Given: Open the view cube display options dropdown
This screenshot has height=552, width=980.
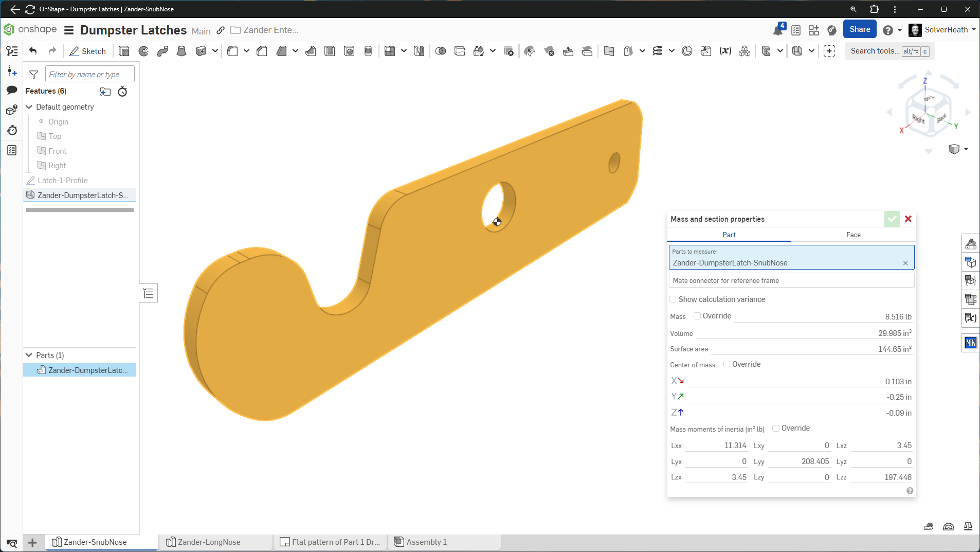Looking at the screenshot, I should [x=966, y=149].
